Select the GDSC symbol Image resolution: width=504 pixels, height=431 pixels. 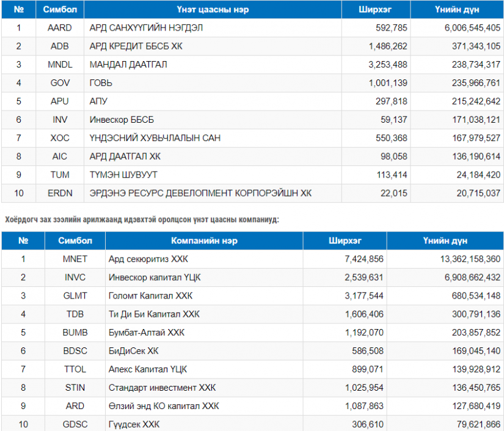75,424
